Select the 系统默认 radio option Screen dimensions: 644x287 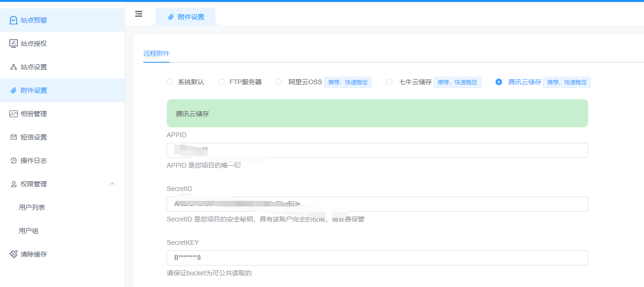coord(170,82)
